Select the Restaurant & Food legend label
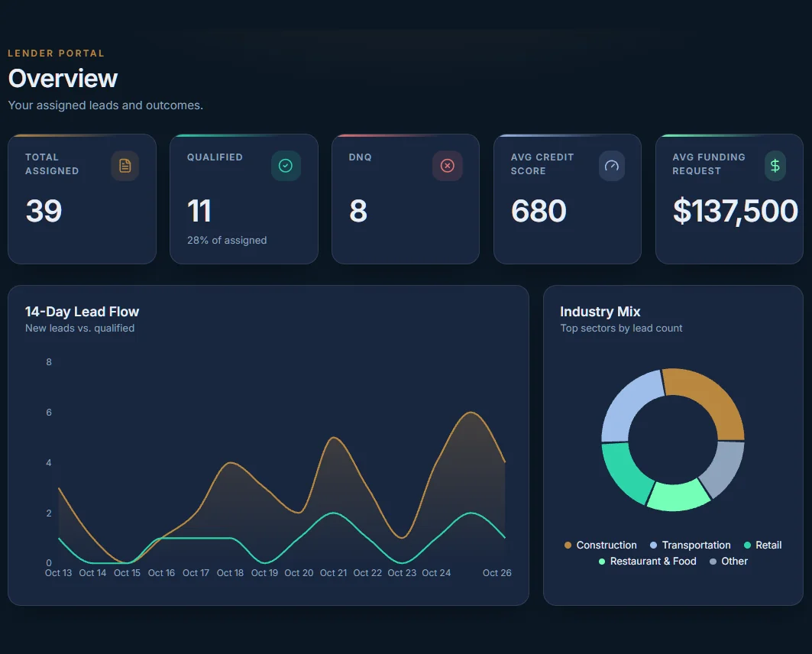The height and width of the screenshot is (654, 812). pos(653,562)
